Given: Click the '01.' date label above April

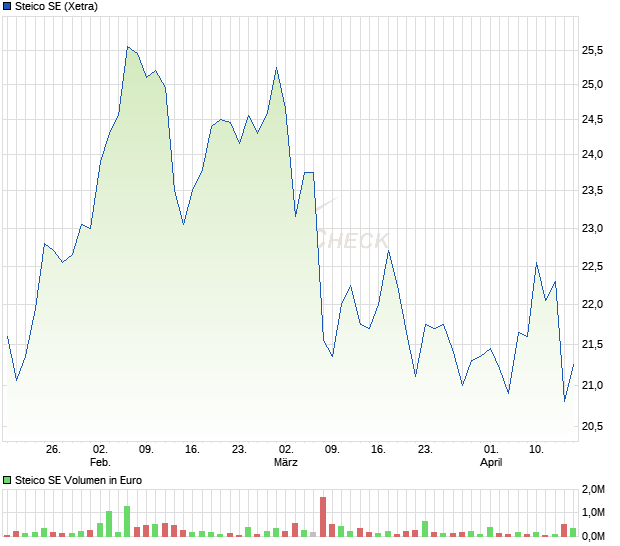Looking at the screenshot, I should coord(491,449).
